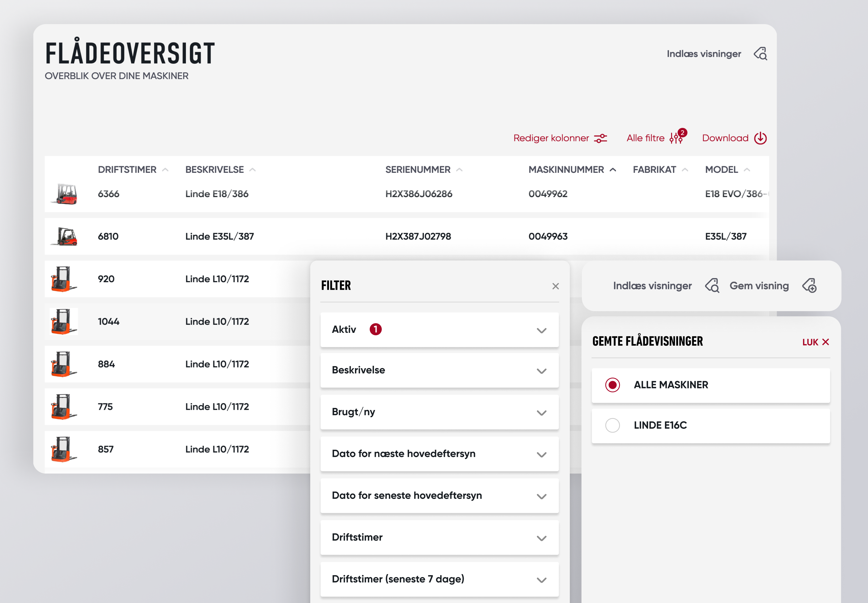Click Gem visning tag-plus icon
Screen dimensions: 868x603
[x=809, y=286]
